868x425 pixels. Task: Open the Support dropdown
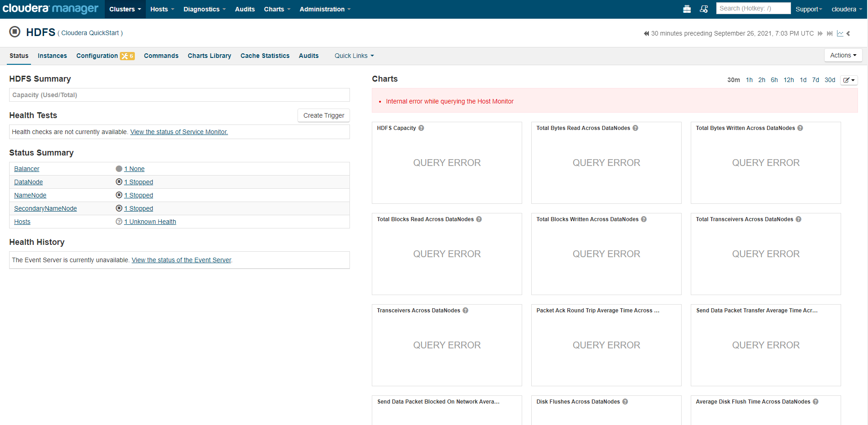809,9
